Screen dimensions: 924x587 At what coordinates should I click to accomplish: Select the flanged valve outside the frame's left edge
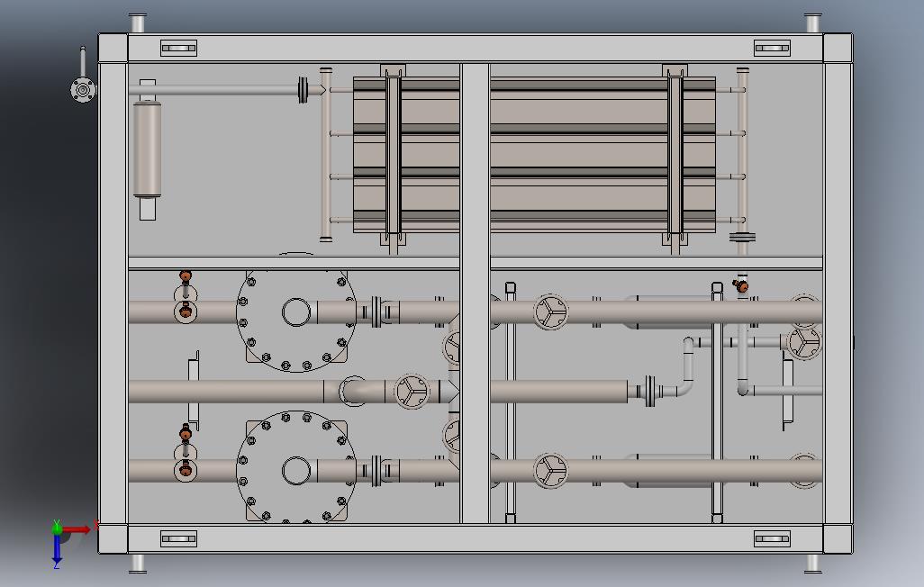tap(83, 90)
